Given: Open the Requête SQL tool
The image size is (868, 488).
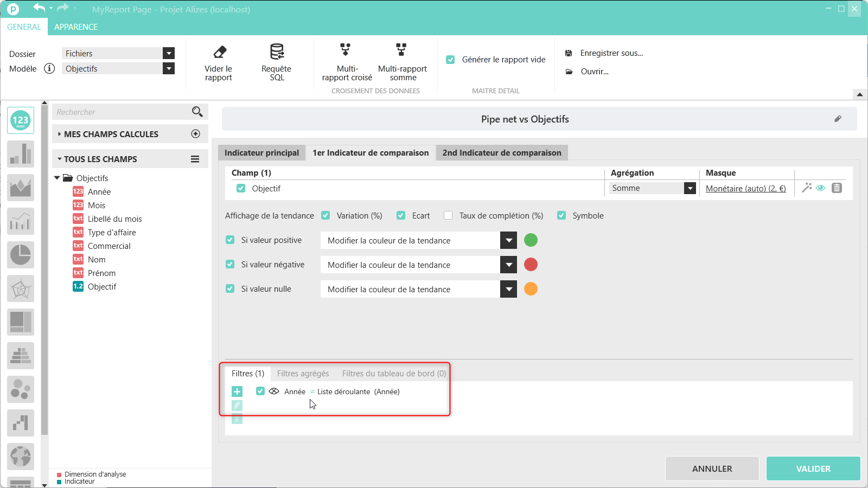Looking at the screenshot, I should [x=277, y=52].
